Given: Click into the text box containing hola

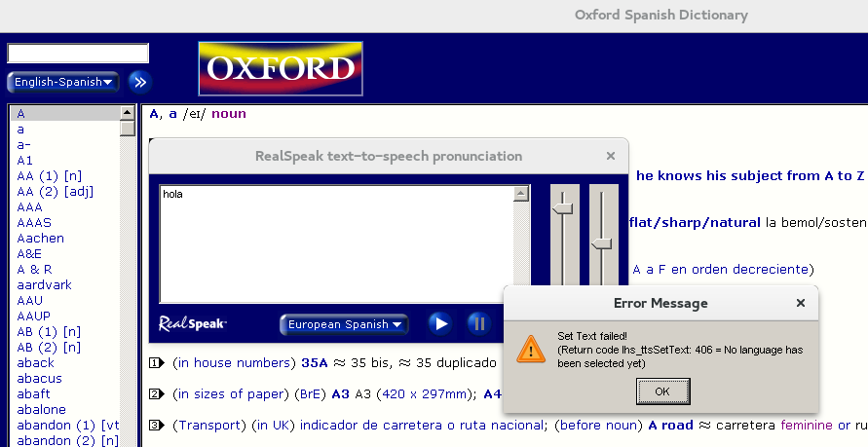Looking at the screenshot, I should click(336, 244).
